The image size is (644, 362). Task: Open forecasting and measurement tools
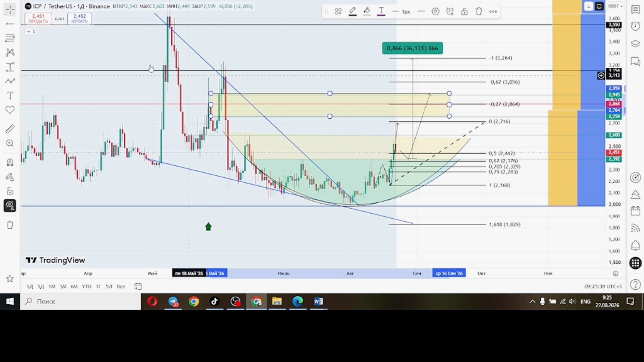(x=10, y=67)
